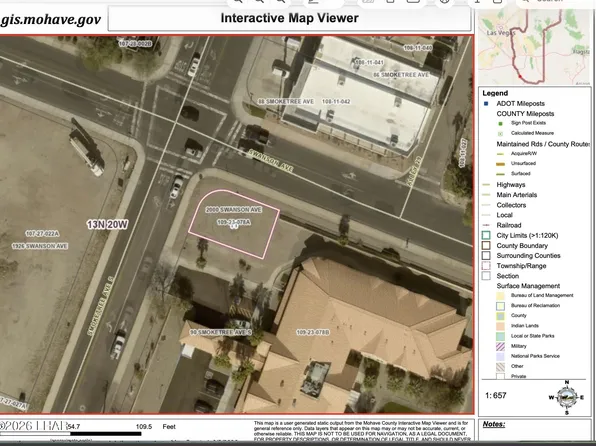
Task: Click the County Boundary box symbol
Action: pyautogui.click(x=486, y=246)
